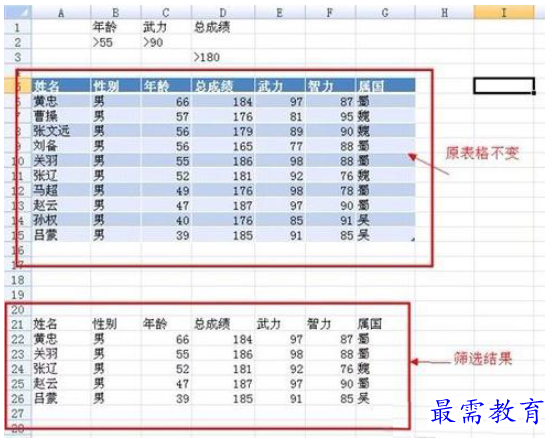Select column A header
552x443 pixels.
[x=61, y=13]
